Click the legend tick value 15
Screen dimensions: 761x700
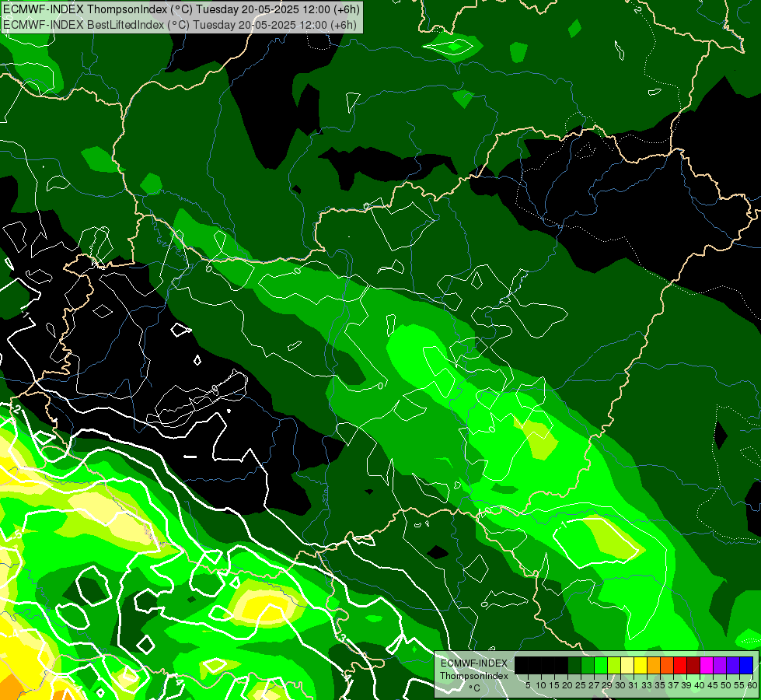click(x=555, y=685)
